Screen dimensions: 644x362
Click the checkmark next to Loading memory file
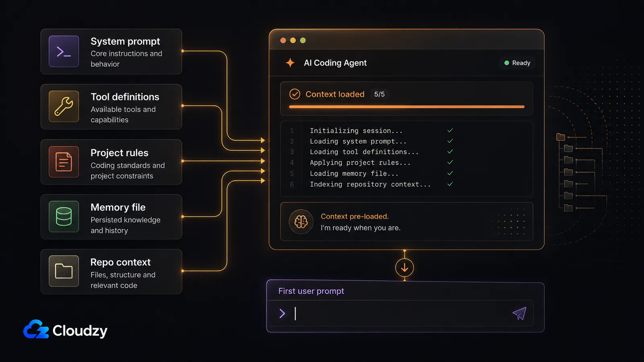click(450, 173)
